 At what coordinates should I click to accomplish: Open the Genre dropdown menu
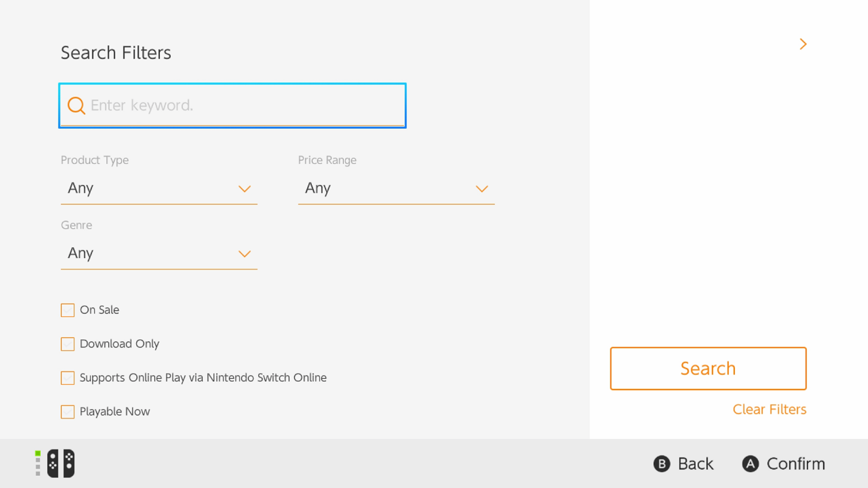[x=159, y=253]
